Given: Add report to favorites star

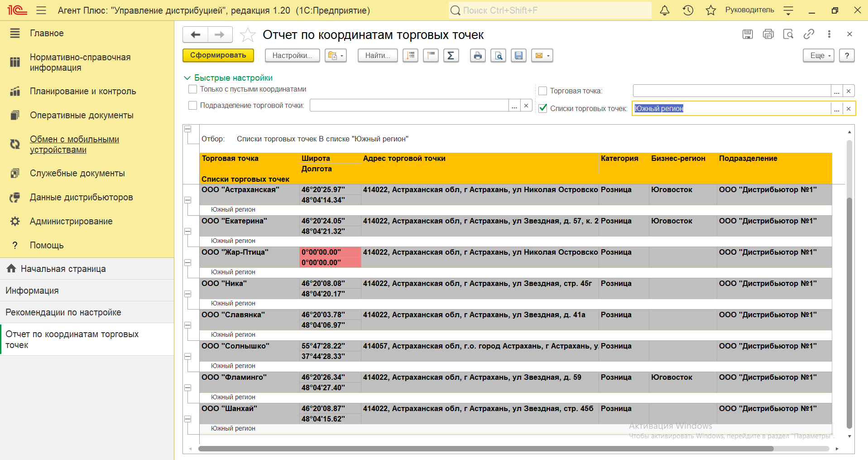Looking at the screenshot, I should click(x=248, y=35).
